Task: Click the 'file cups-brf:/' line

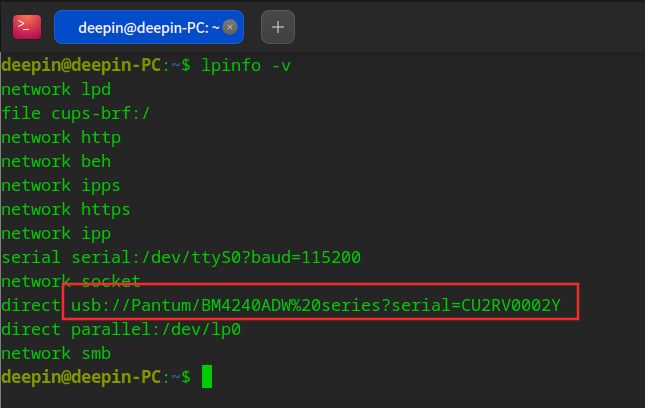Action: (x=76, y=114)
